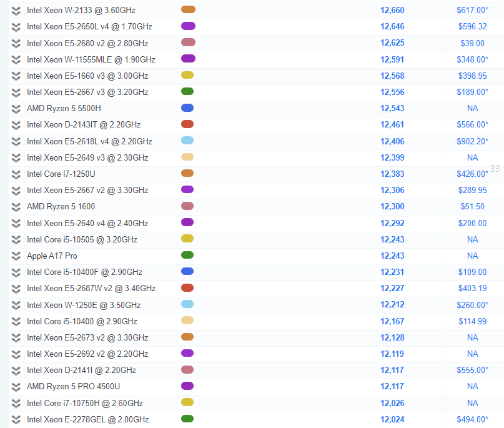Open Intel Xeon E5-2667 v2 @ 3.30GHz link
This screenshot has height=428, width=504.
tap(87, 191)
